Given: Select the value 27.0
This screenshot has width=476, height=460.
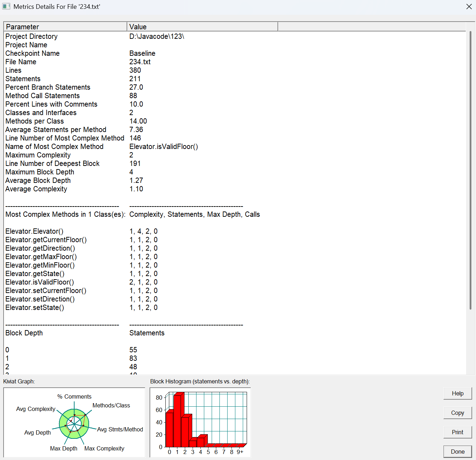Looking at the screenshot, I should click(x=136, y=87).
